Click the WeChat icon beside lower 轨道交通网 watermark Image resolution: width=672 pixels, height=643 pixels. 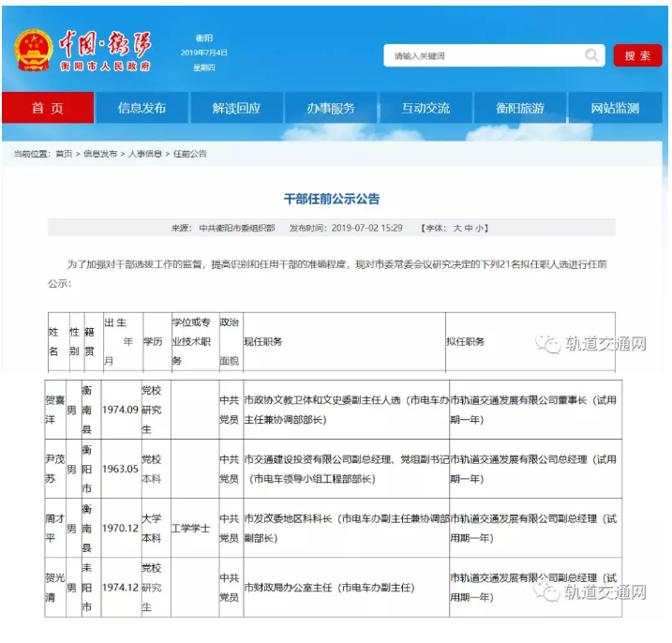click(x=547, y=592)
